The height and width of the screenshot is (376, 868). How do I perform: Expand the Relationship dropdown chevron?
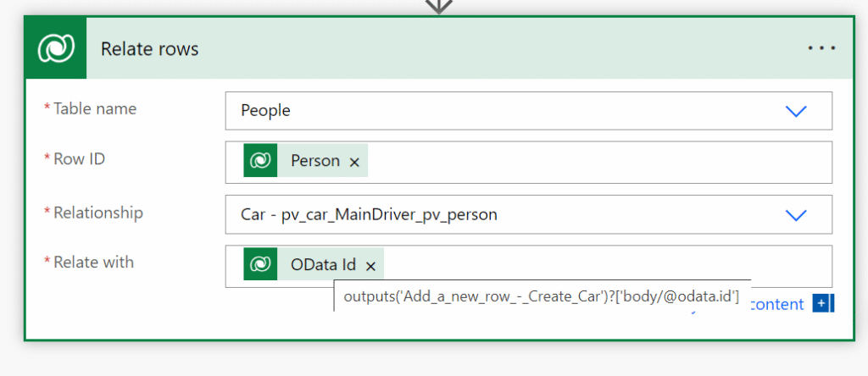point(796,215)
